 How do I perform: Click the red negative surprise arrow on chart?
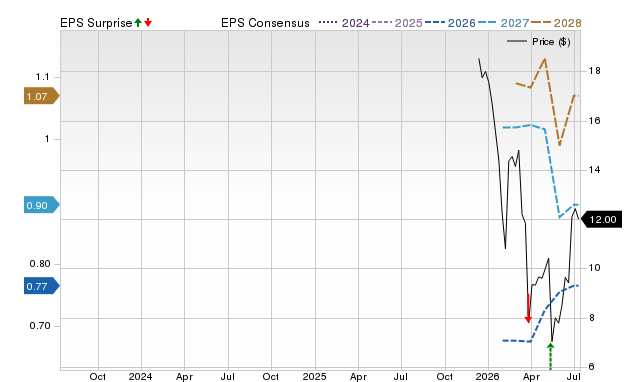(x=528, y=308)
